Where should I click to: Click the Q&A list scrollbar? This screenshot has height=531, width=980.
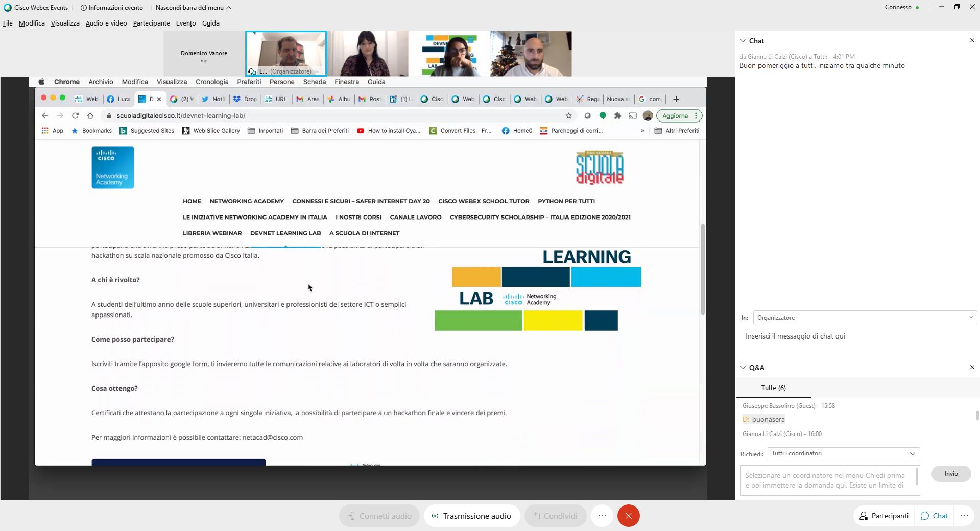977,415
